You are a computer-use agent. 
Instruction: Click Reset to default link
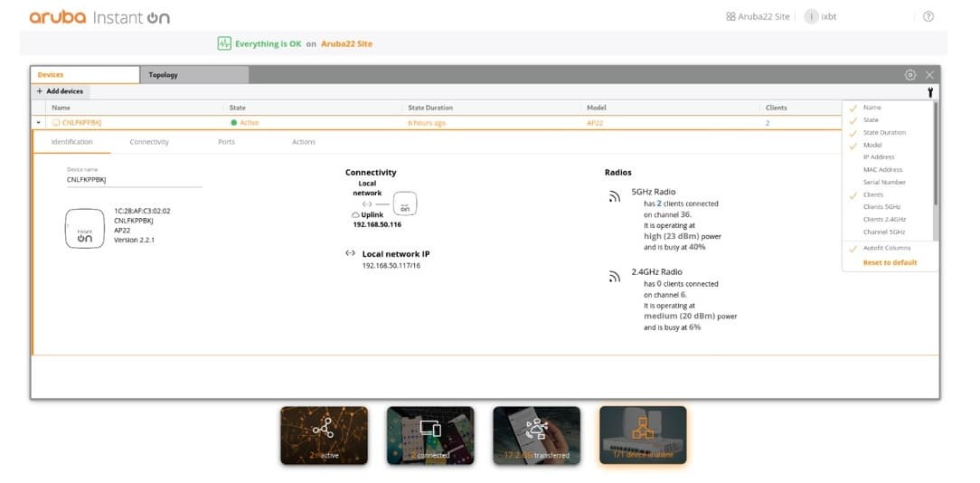point(890,263)
